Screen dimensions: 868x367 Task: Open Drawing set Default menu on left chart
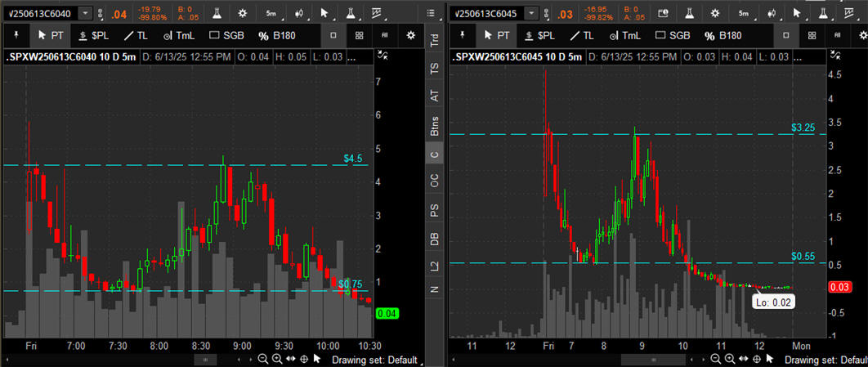click(375, 360)
